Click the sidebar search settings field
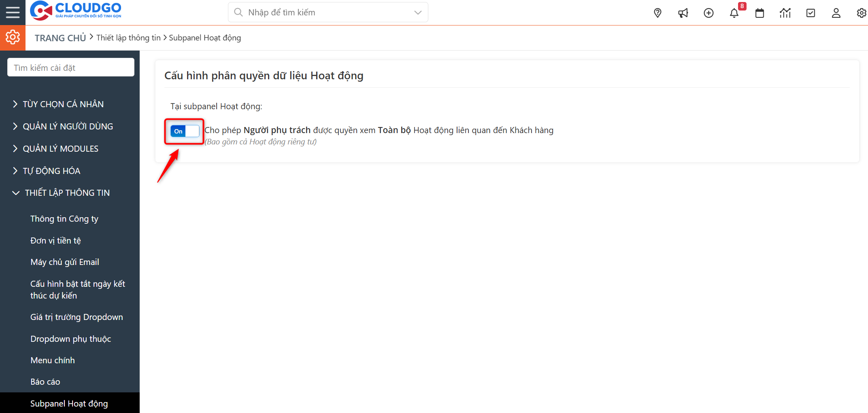 (70, 67)
